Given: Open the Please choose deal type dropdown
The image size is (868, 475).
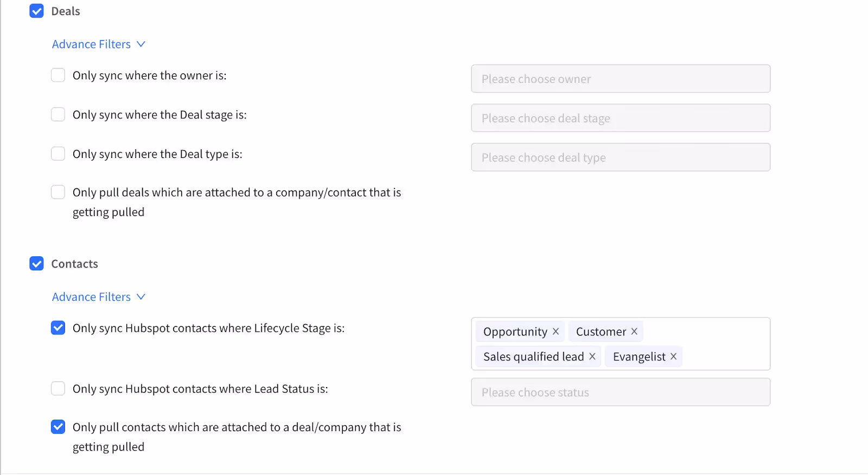Looking at the screenshot, I should tap(621, 157).
